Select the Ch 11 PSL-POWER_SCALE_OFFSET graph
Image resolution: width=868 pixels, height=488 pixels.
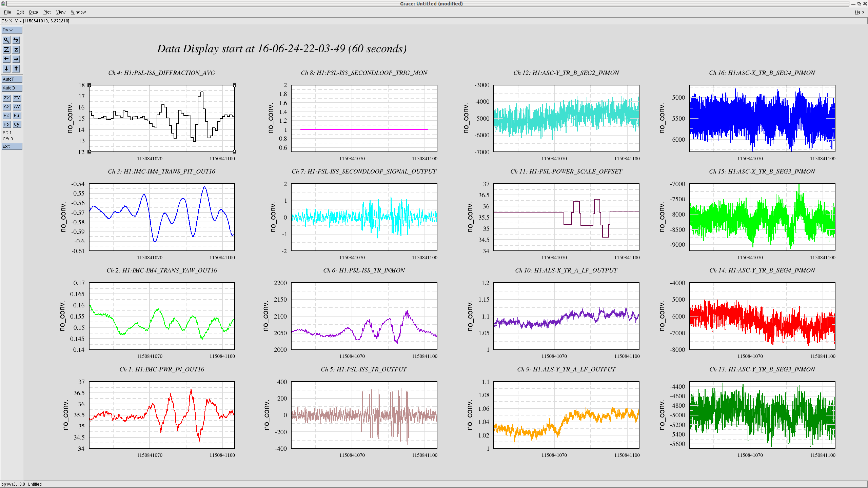566,217
